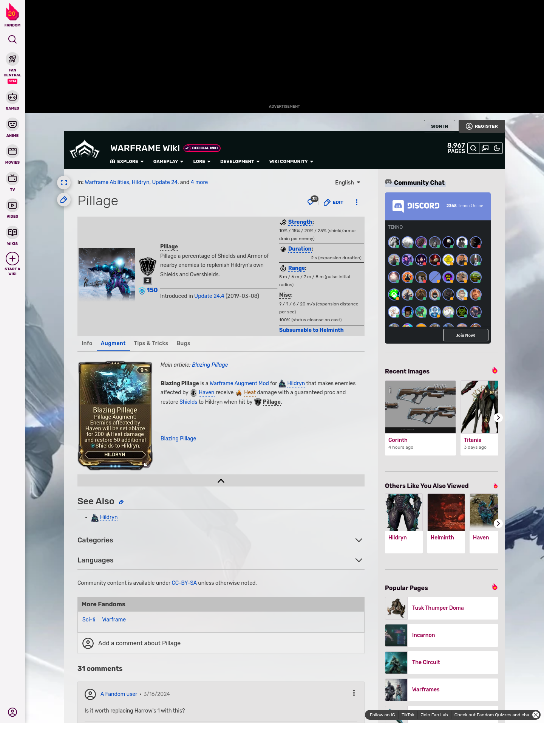Open the Pillage ability screenshot thumbnail

tap(107, 274)
